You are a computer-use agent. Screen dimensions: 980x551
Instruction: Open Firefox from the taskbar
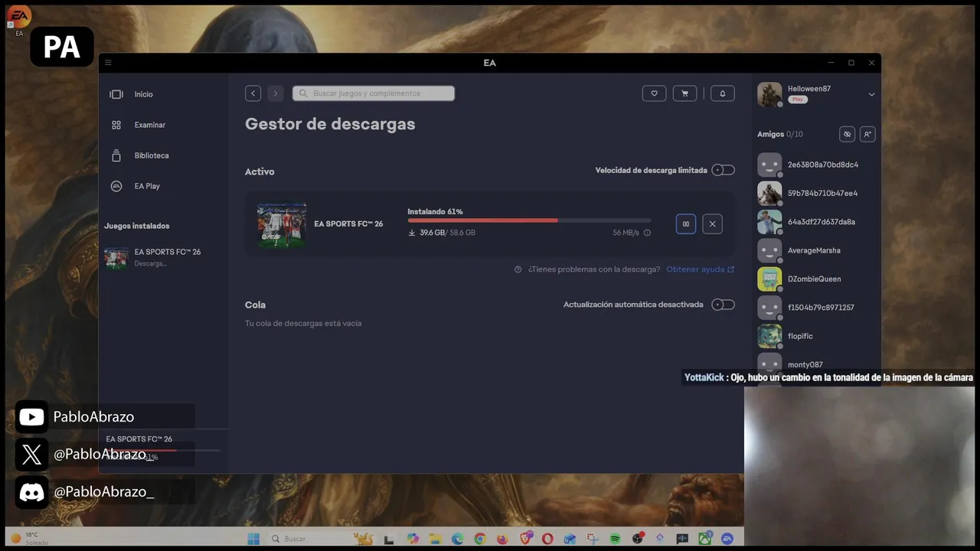click(x=502, y=539)
